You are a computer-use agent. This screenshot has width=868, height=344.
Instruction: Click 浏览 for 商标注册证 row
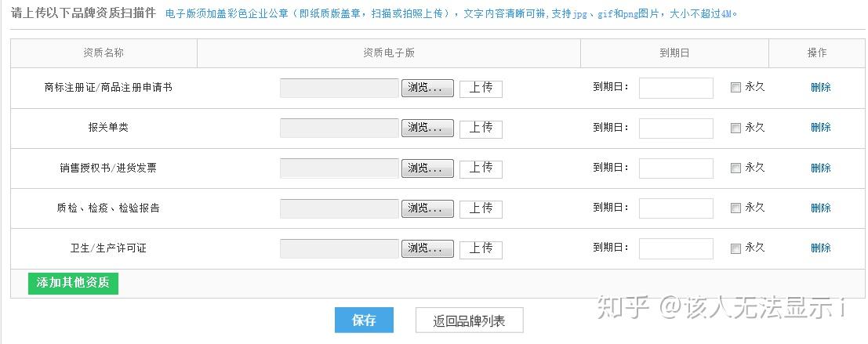[427, 88]
